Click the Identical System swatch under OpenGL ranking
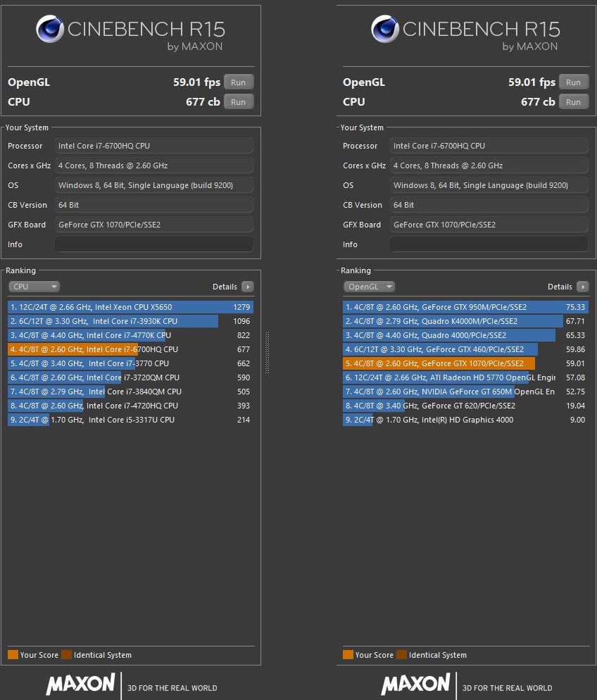The image size is (597, 700). 401,655
